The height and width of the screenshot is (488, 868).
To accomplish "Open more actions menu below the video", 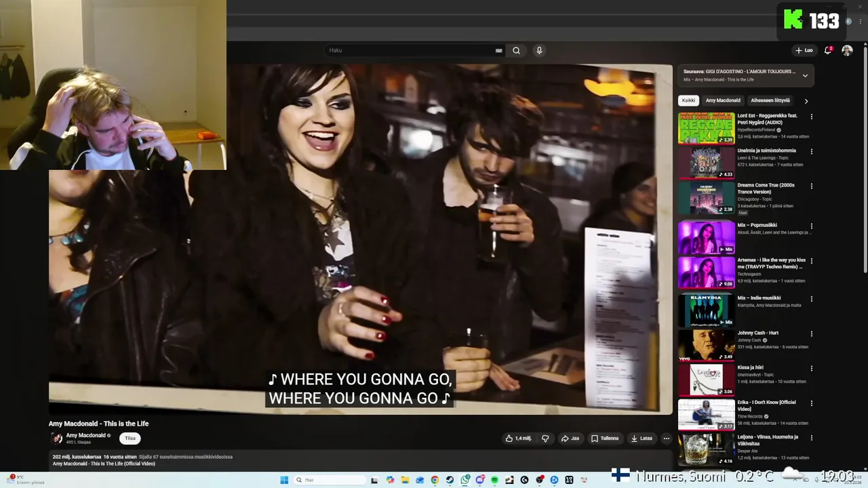I will click(x=666, y=439).
